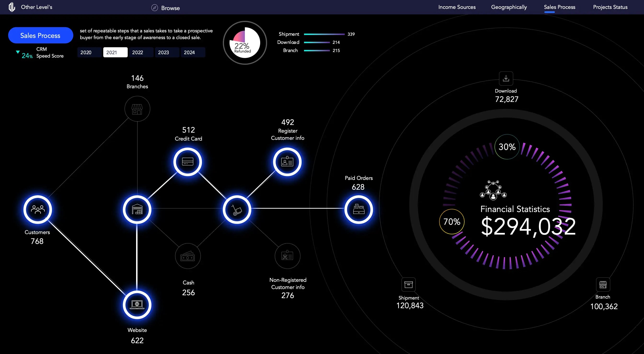Click the Paid Orders cash register icon
The height and width of the screenshot is (354, 644).
click(x=358, y=210)
